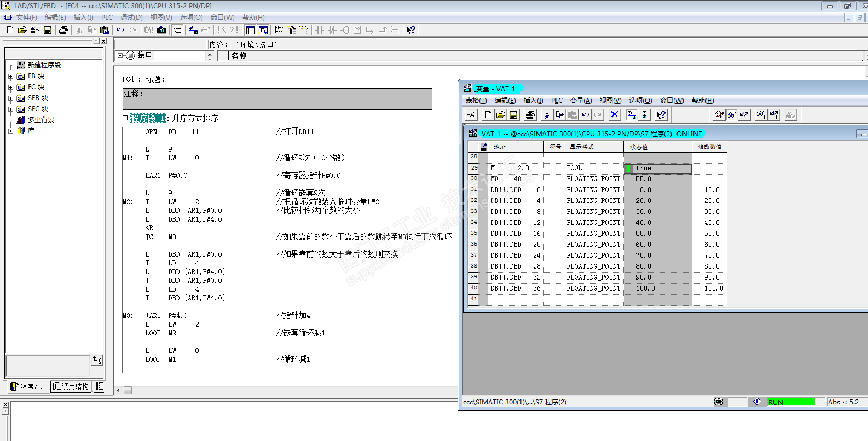Open 调试(D) menu in main window
The height and width of the screenshot is (441, 868).
point(131,18)
